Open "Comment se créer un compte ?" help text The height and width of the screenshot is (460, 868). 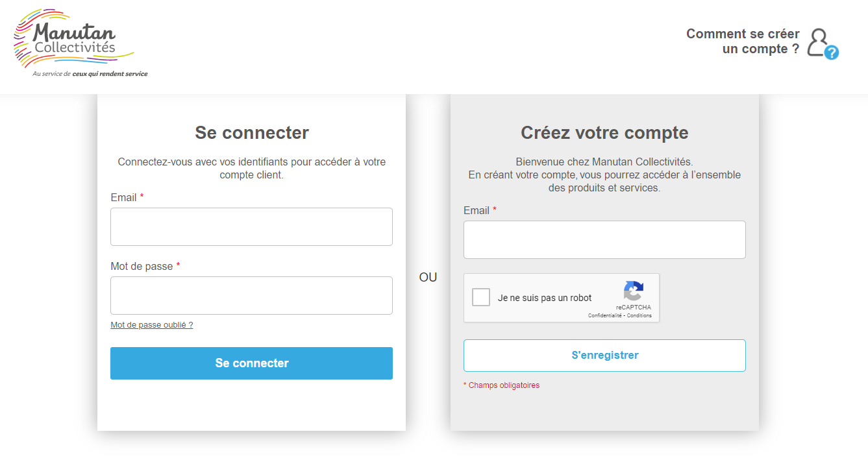click(x=743, y=42)
